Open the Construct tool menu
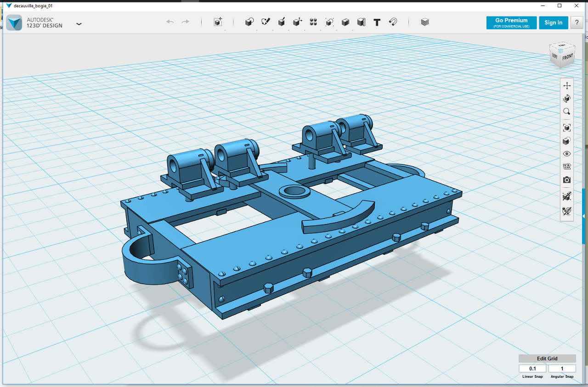This screenshot has height=387, width=588. click(x=282, y=22)
